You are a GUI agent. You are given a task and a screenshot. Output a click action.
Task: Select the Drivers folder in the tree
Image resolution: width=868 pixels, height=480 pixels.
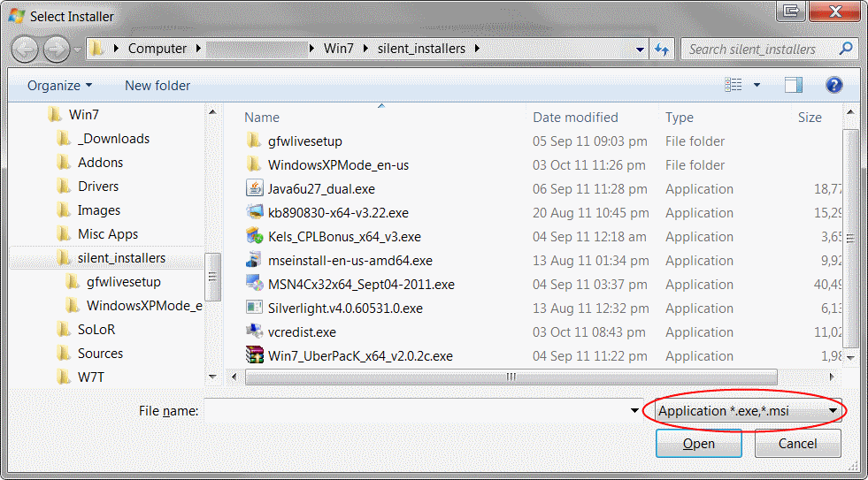pyautogui.click(x=98, y=187)
